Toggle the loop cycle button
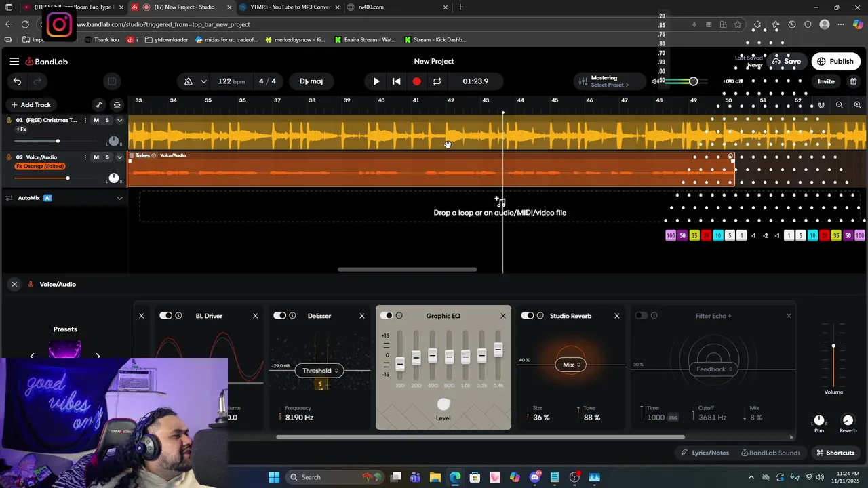 click(x=437, y=81)
